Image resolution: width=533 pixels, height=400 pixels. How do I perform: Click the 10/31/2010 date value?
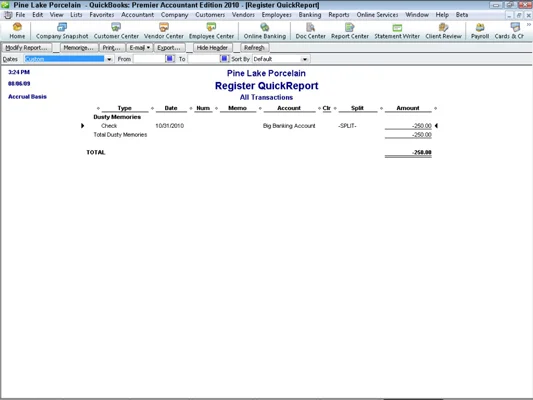coord(170,126)
